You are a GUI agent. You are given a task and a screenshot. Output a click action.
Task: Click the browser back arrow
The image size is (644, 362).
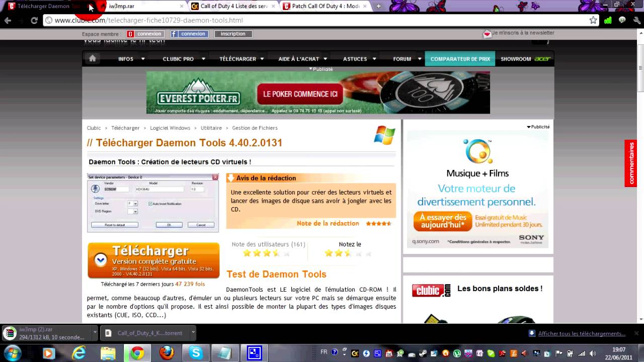8,21
